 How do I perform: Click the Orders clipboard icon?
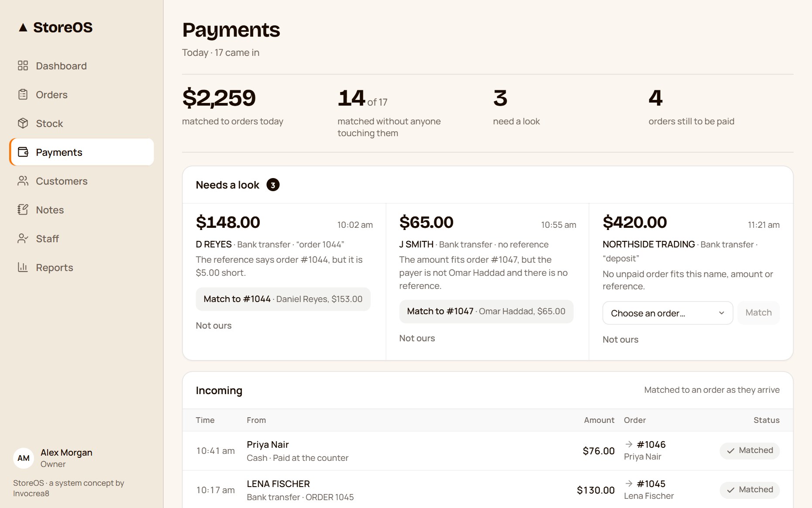tap(23, 95)
